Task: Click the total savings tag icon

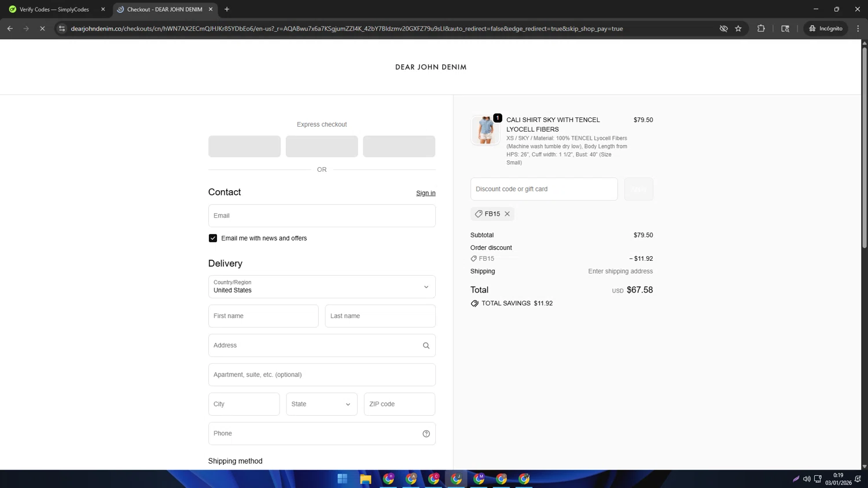Action: 475,304
